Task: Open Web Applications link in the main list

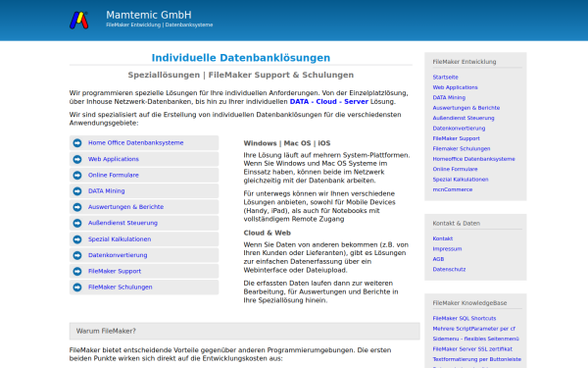Action: (114, 159)
